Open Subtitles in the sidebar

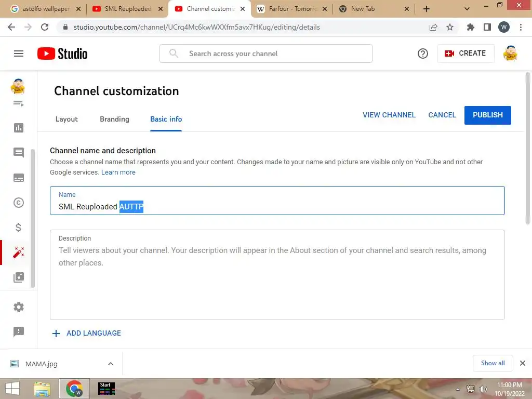[x=19, y=178]
